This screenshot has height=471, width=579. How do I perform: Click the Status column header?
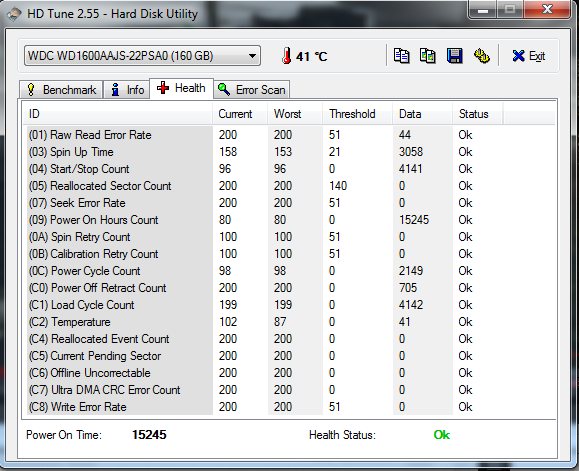pos(477,114)
